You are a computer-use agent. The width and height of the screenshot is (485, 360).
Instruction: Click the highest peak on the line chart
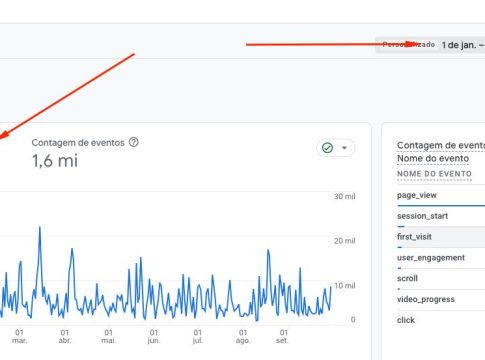coord(40,227)
